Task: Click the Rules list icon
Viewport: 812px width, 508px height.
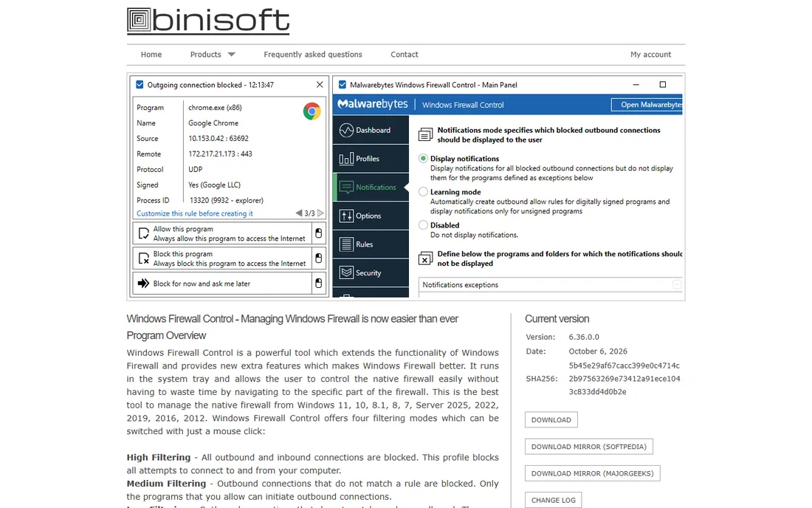Action: coord(346,244)
